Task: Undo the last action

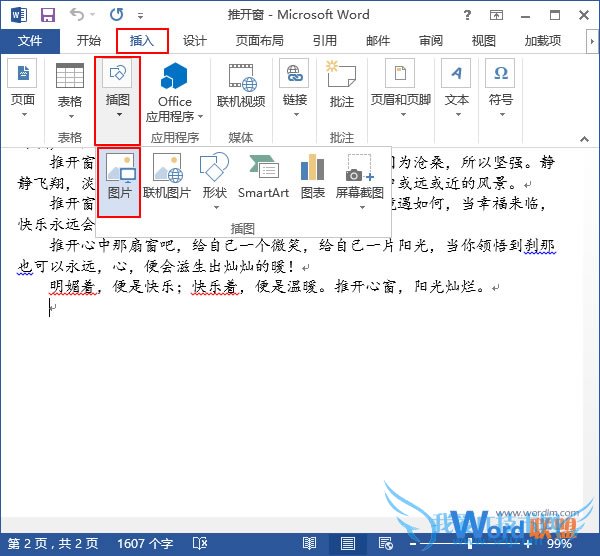Action: [77, 15]
